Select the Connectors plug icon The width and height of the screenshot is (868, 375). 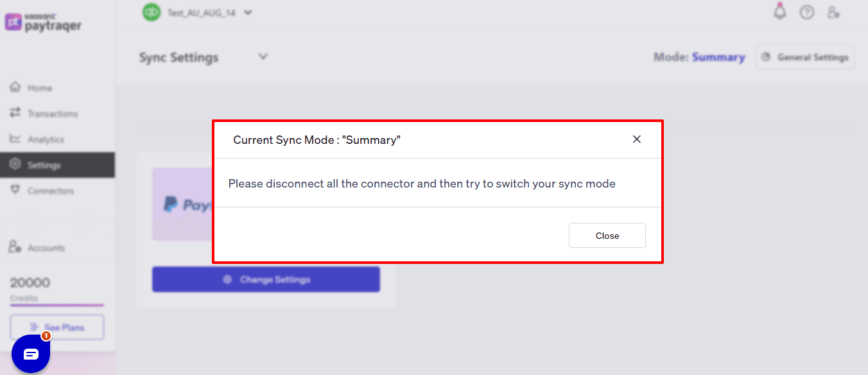[x=15, y=190]
